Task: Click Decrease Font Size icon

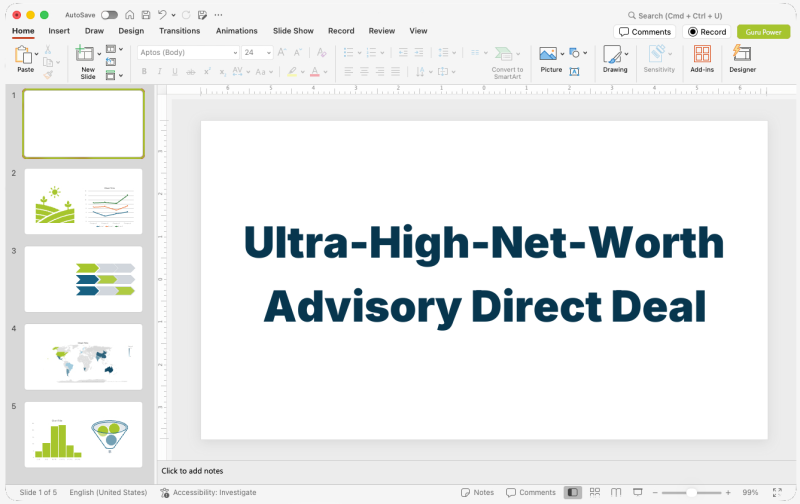Action: (298, 52)
